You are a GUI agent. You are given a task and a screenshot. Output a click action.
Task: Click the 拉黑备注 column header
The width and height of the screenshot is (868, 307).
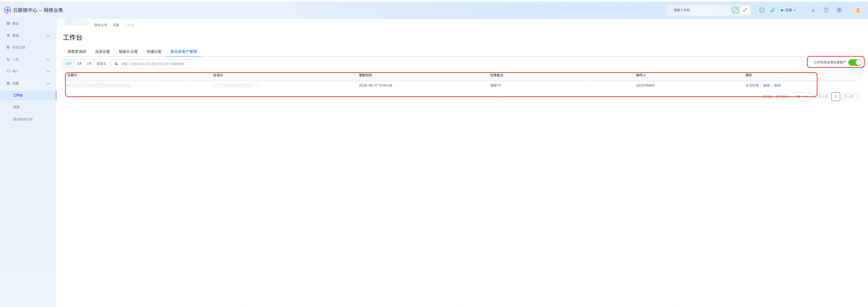click(497, 75)
